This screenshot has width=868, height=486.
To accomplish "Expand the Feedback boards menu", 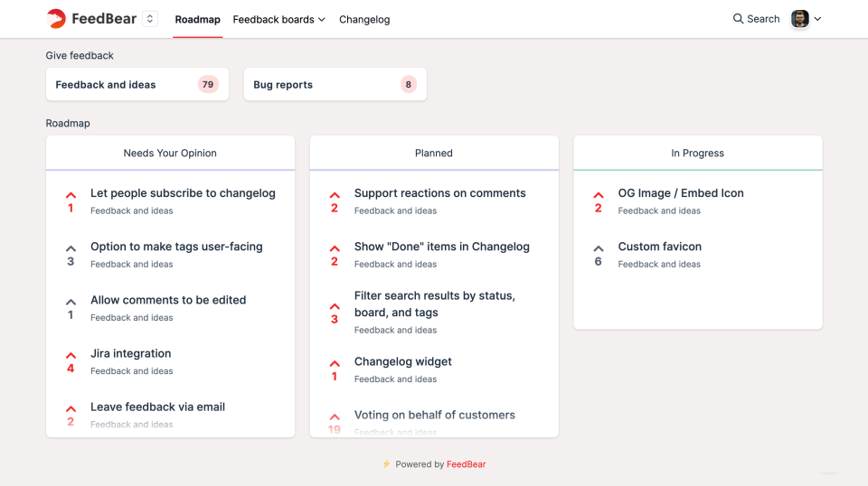I will click(278, 19).
